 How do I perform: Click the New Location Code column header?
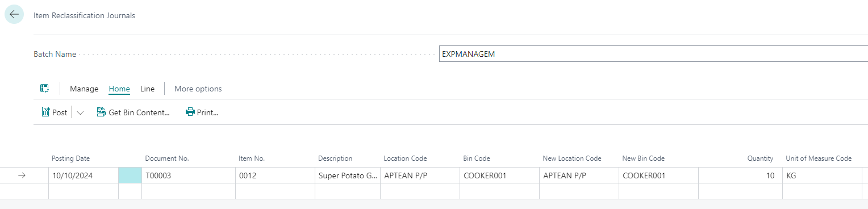coord(572,158)
